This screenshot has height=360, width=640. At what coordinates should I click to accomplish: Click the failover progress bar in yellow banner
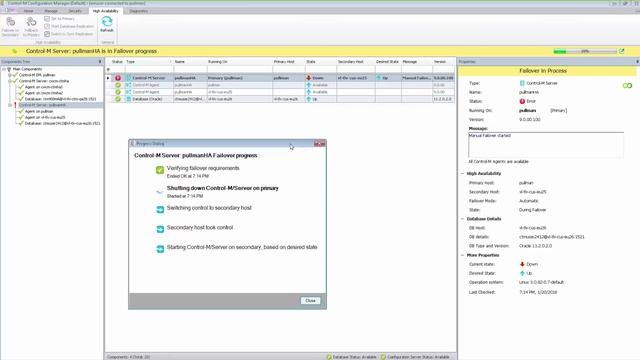[584, 51]
